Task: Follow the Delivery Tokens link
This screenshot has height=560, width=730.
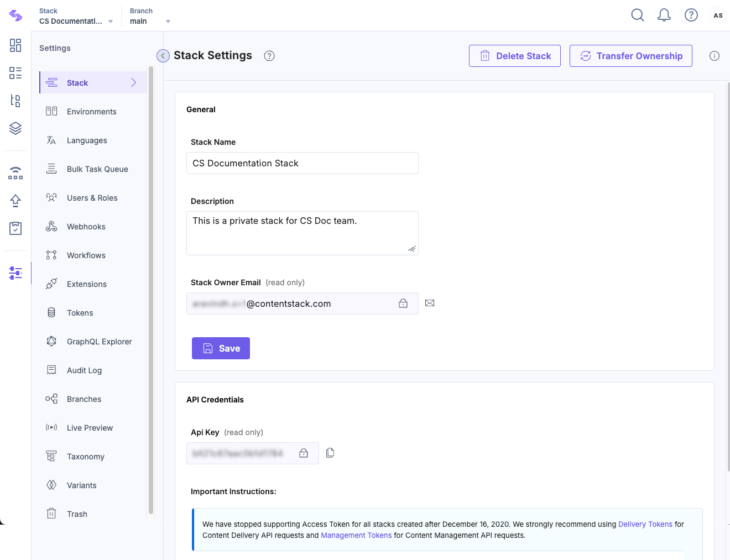Action: pos(645,524)
